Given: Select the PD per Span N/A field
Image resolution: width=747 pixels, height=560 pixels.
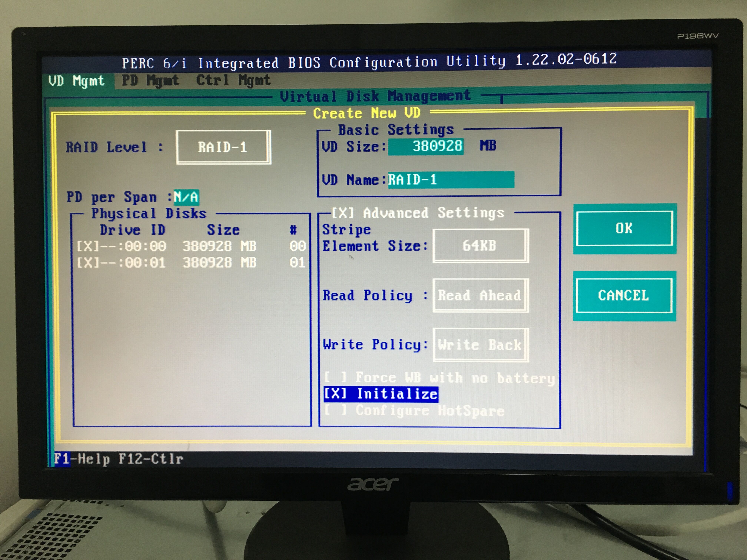Looking at the screenshot, I should coord(186,197).
